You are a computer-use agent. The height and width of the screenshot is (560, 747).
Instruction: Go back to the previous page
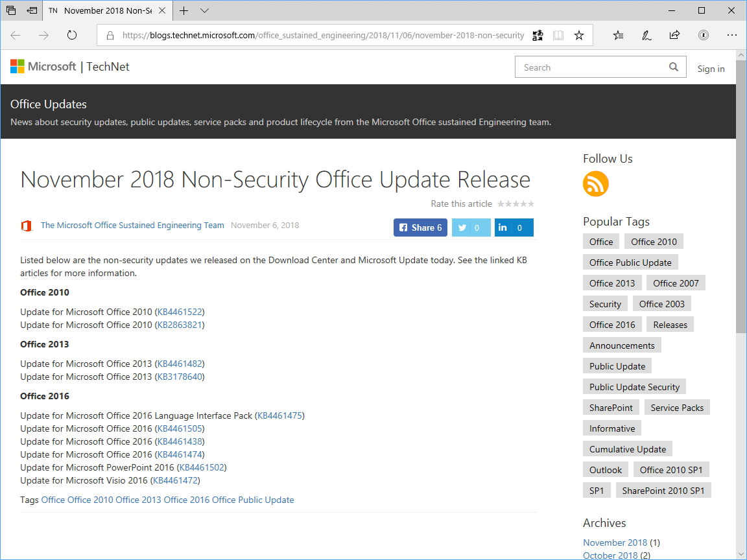15,35
